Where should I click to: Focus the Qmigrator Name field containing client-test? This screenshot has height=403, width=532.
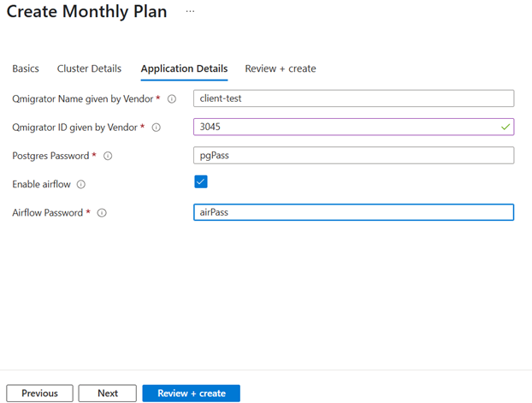coord(353,98)
